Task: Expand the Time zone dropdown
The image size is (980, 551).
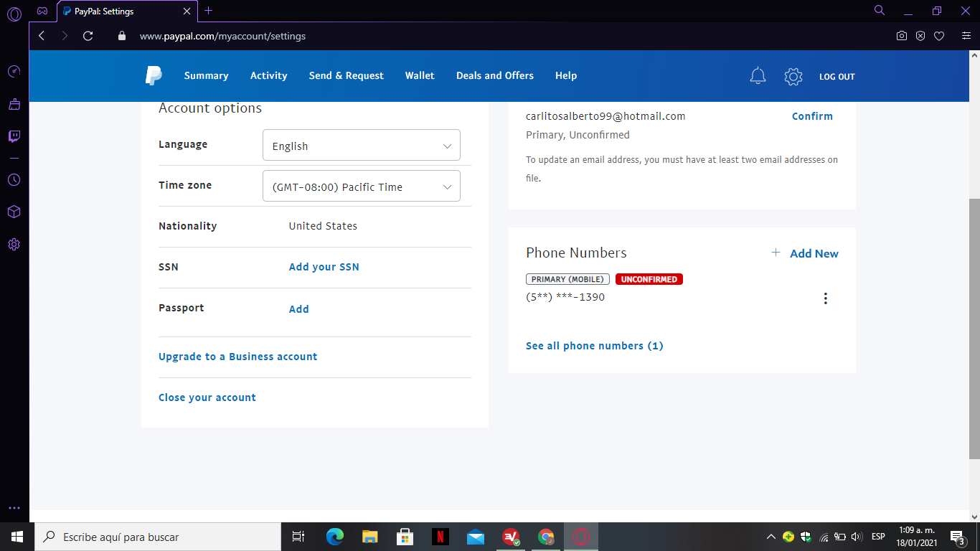Action: pos(362,187)
